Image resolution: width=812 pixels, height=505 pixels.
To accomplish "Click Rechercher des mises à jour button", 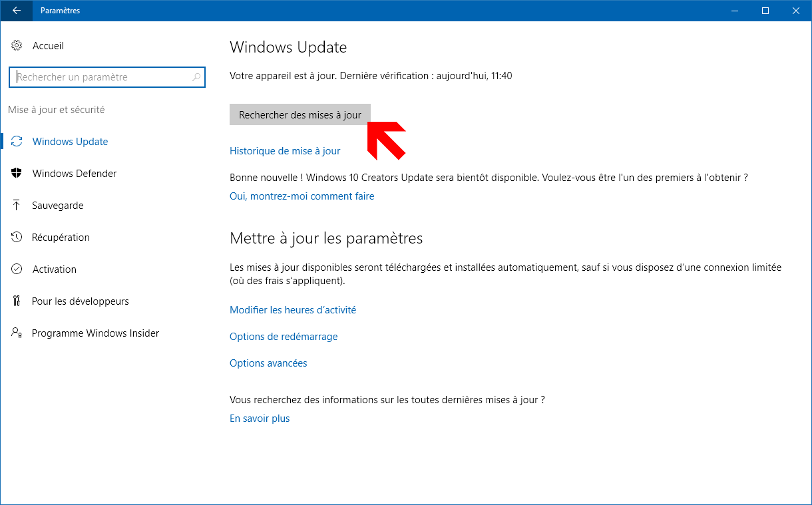I will [300, 114].
